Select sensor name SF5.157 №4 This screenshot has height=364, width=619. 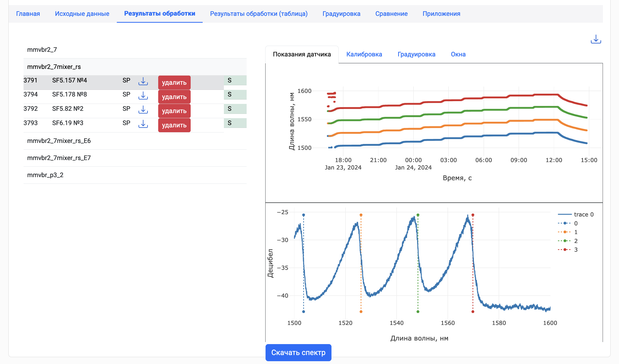70,80
